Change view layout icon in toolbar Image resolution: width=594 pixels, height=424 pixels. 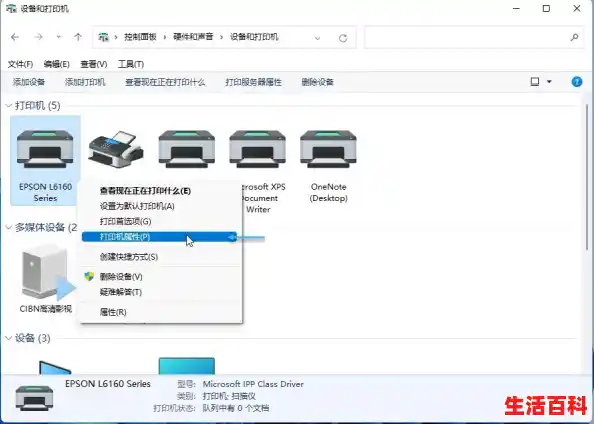tap(535, 81)
